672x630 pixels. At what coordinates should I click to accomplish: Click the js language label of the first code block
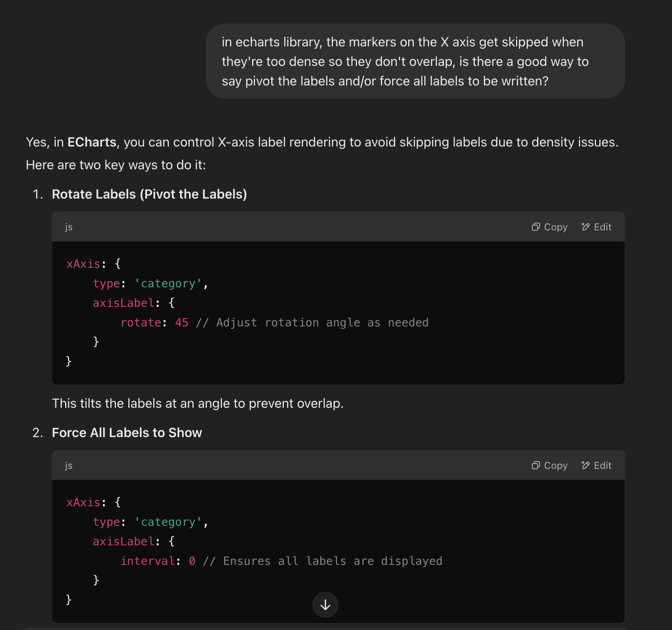click(69, 227)
